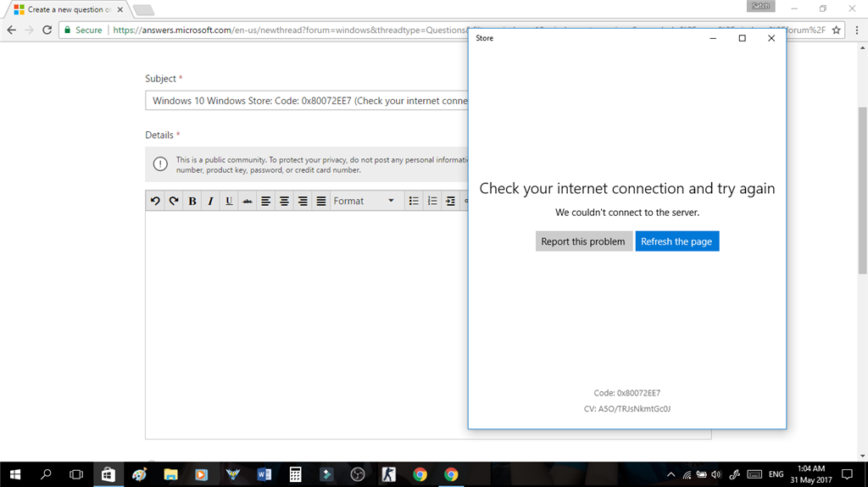Open Microsoft Word from the taskbar

(x=264, y=474)
